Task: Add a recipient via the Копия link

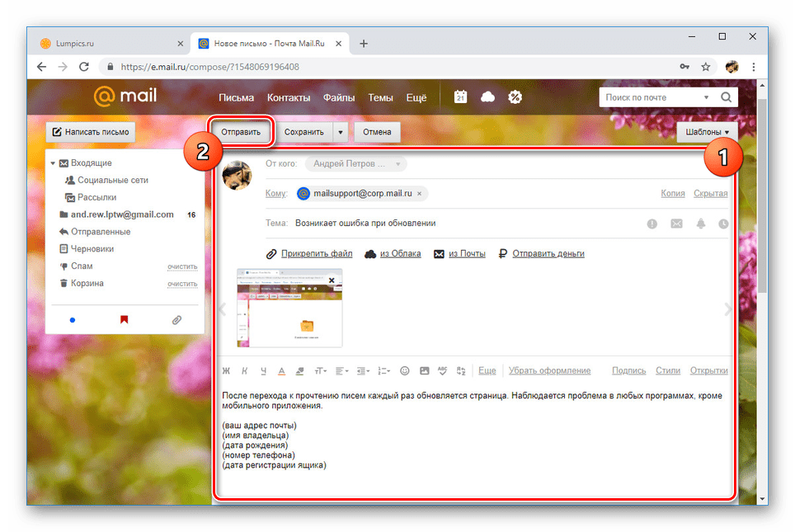Action: 672,192
